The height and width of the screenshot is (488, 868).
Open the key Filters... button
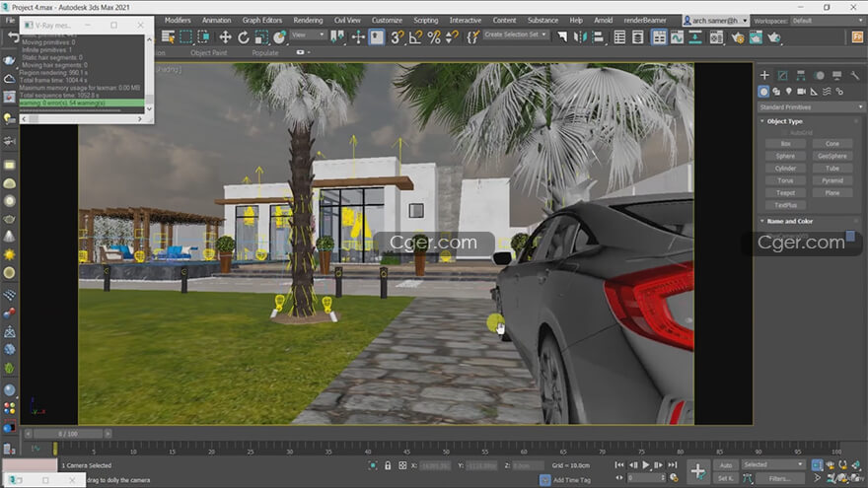(x=780, y=478)
